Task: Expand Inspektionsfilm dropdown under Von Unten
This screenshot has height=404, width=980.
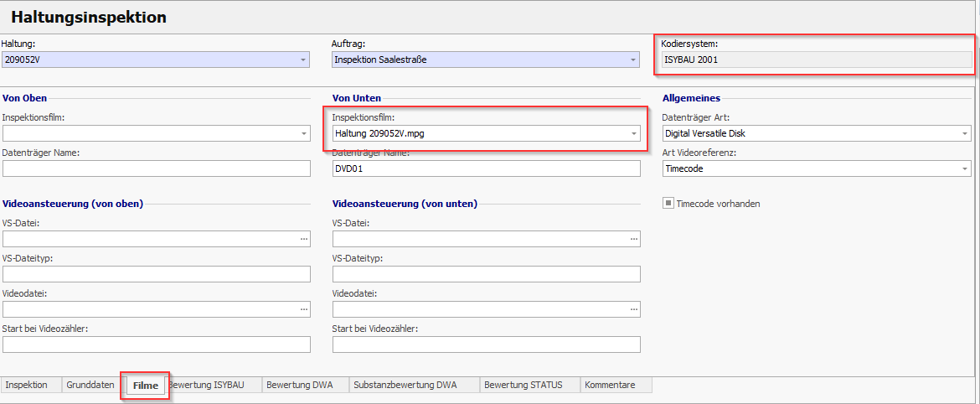Action: (632, 133)
